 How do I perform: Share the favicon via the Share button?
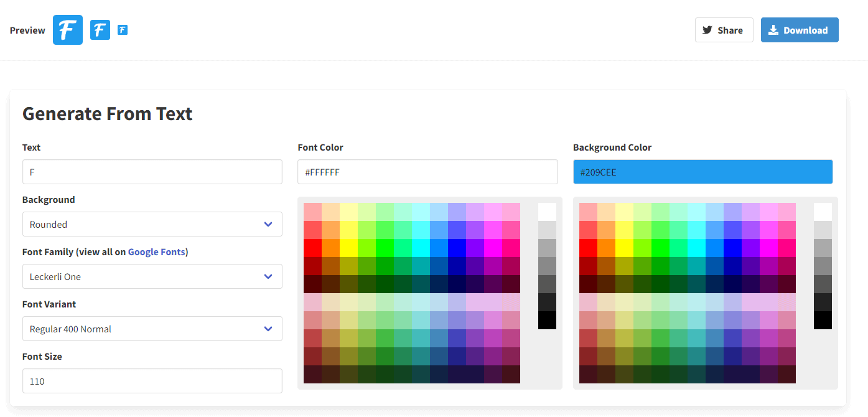pyautogui.click(x=724, y=29)
